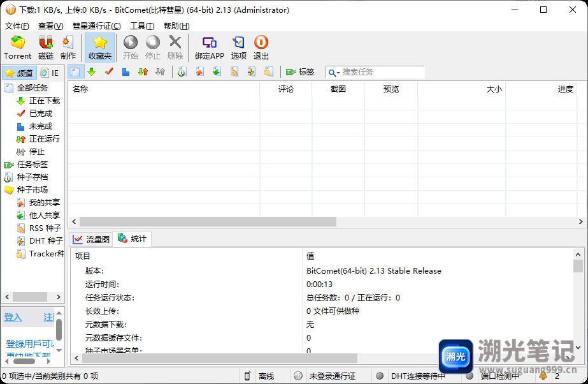Click the statistics panel vertical scrollbar thumb
588x384 pixels.
coord(578,266)
